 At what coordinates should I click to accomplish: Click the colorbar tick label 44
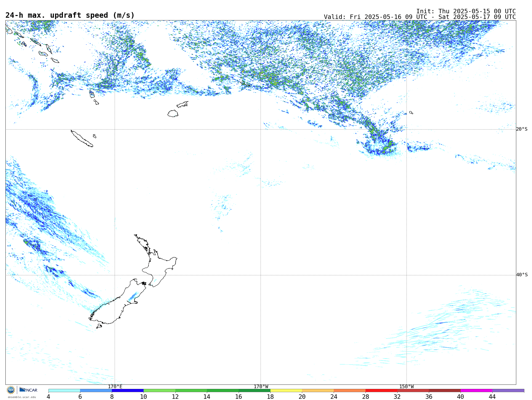click(x=492, y=397)
